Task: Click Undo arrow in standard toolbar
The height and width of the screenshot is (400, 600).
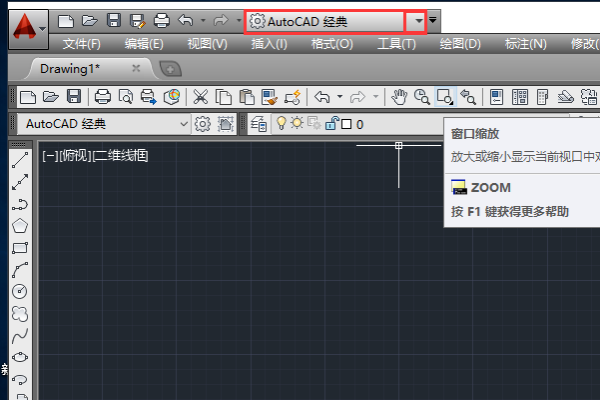Action: [x=322, y=97]
